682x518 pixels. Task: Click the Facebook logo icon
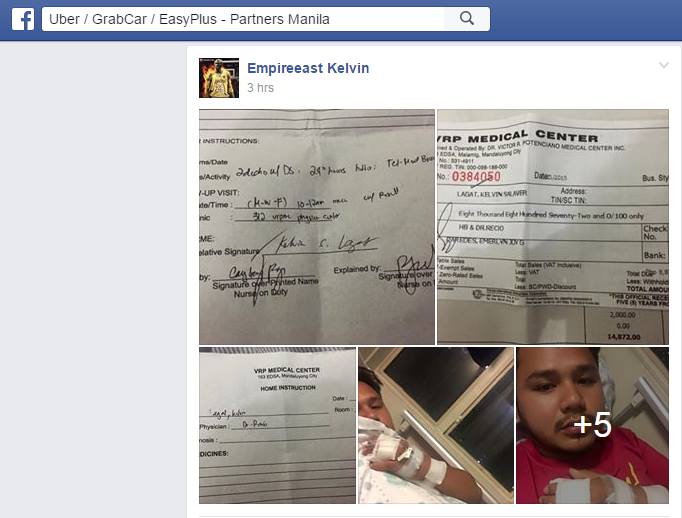23,19
